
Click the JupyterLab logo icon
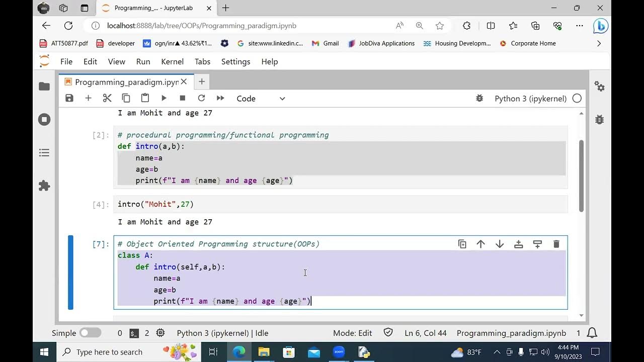44,61
